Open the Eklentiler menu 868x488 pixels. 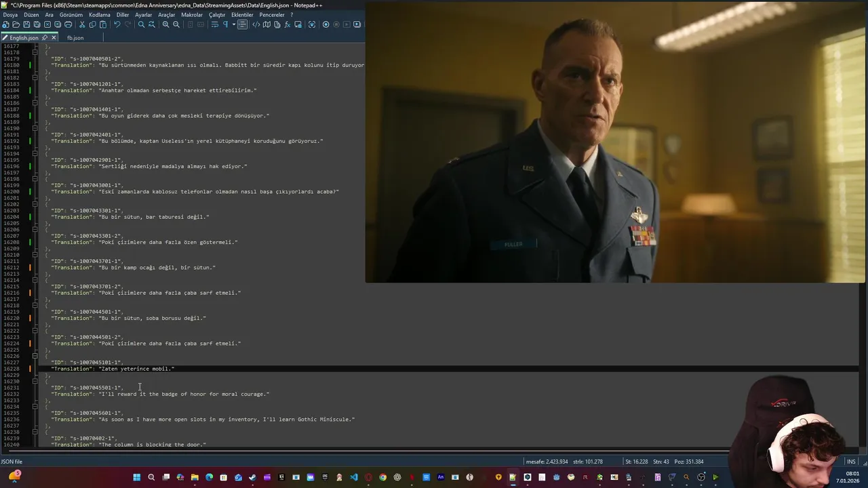242,15
